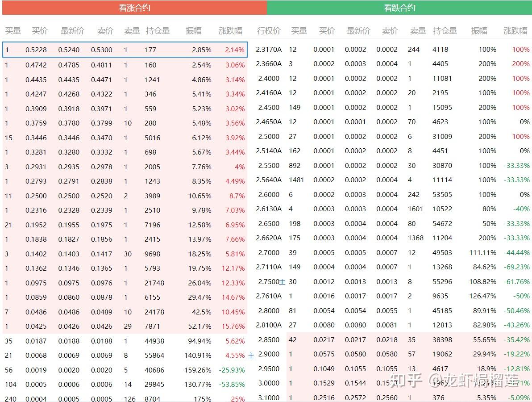Click call change value 2.14%
532x402 pixels.
[x=235, y=50]
